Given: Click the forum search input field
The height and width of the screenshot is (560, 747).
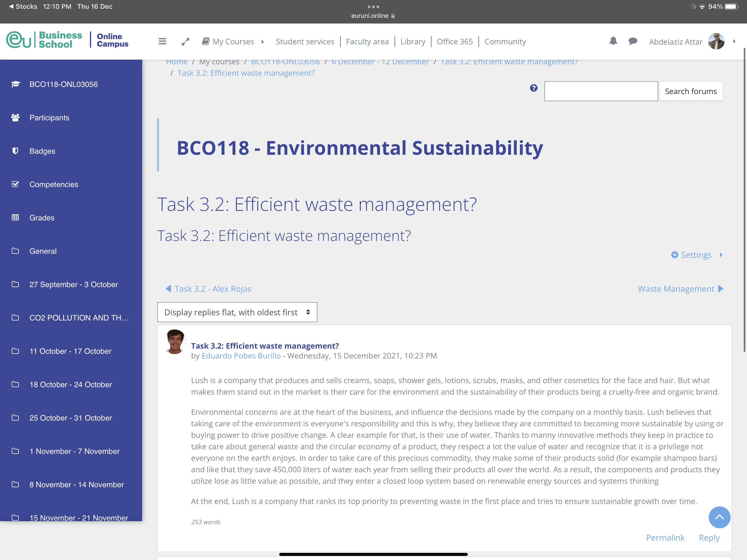Looking at the screenshot, I should pyautogui.click(x=601, y=91).
